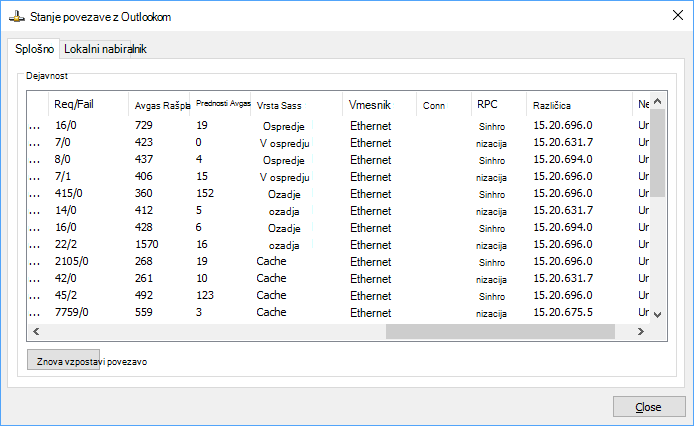Switch to the Lokalni nabiralnik tab
The height and width of the screenshot is (426, 694).
105,49
